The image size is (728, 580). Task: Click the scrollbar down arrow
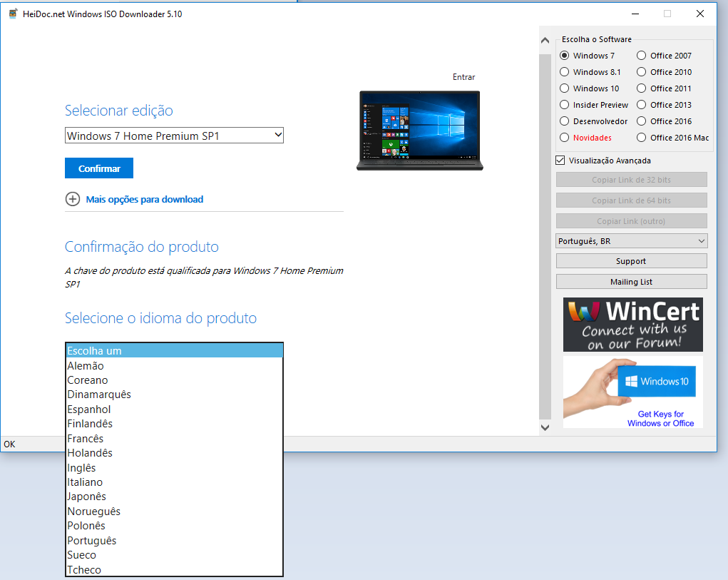point(545,427)
